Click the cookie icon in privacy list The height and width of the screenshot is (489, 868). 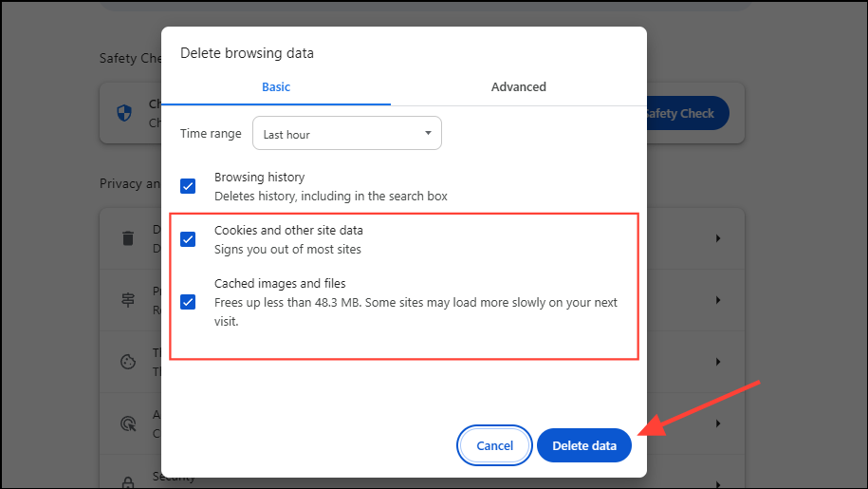click(x=128, y=362)
